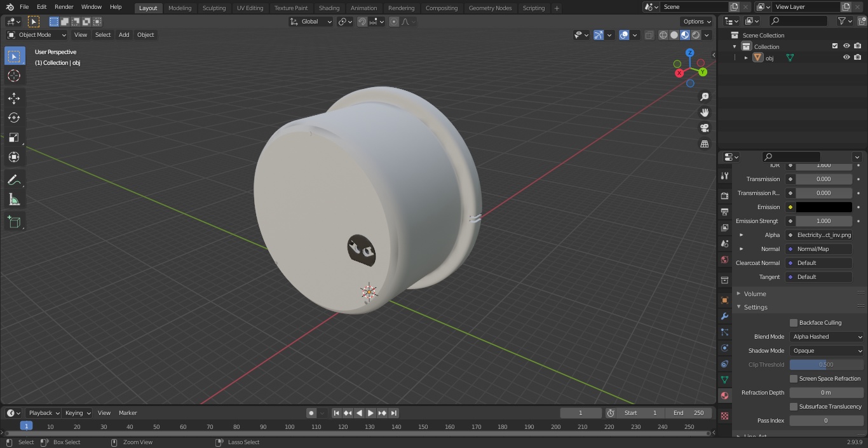Open the Blend Mode Alpha Hashed dropdown
This screenshot has height=448, width=868.
827,337
